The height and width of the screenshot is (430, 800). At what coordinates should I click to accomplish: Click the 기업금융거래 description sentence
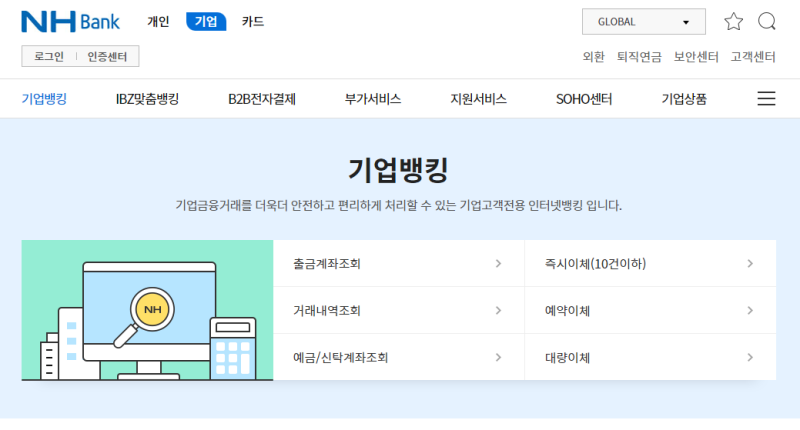(x=398, y=206)
